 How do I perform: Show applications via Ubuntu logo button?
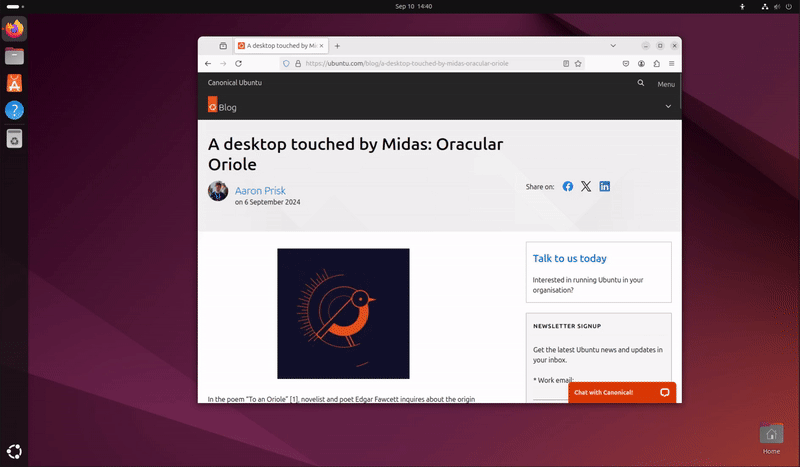pos(14,451)
